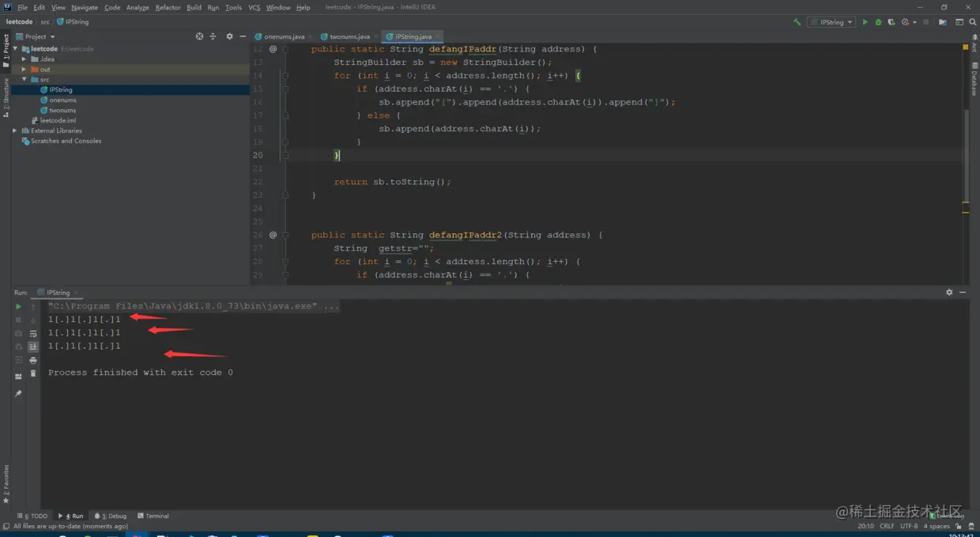The image size is (980, 537).
Task: Close the IPString tab in Run panel
Action: click(x=77, y=293)
